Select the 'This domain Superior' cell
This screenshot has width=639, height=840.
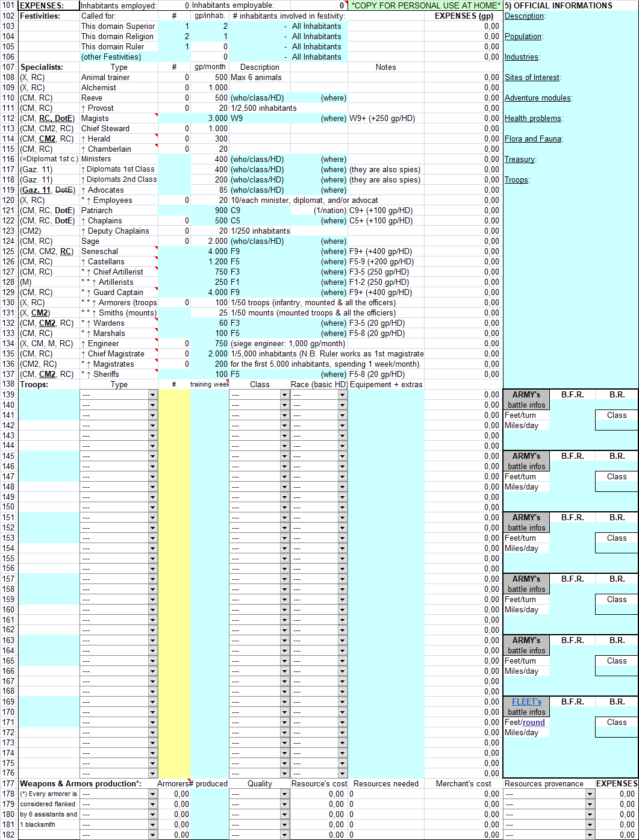[x=119, y=26]
